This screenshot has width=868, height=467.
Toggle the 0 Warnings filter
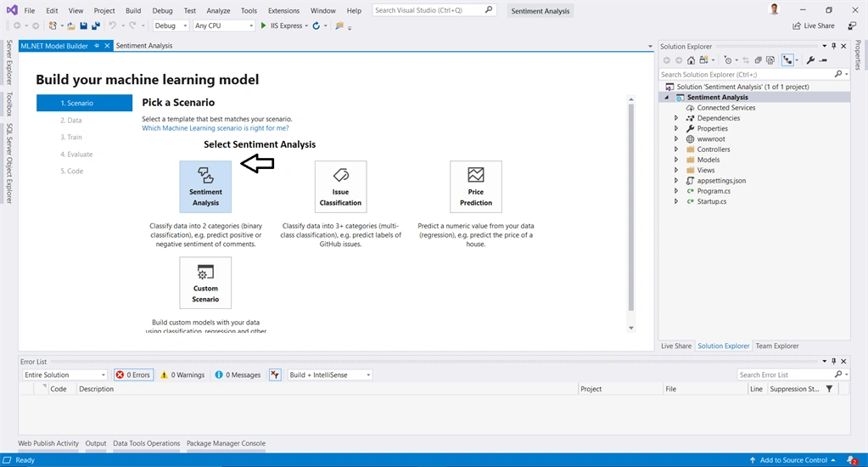pyautogui.click(x=182, y=375)
